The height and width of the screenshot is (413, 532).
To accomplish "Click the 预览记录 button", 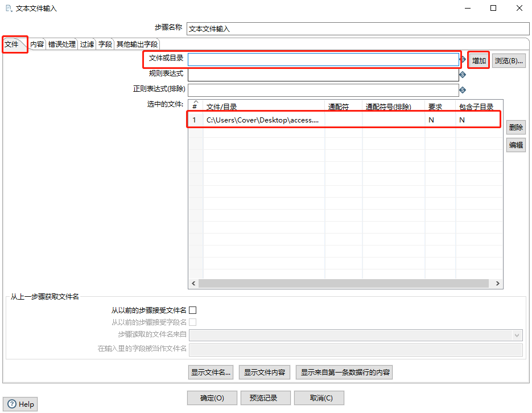I will click(x=266, y=398).
